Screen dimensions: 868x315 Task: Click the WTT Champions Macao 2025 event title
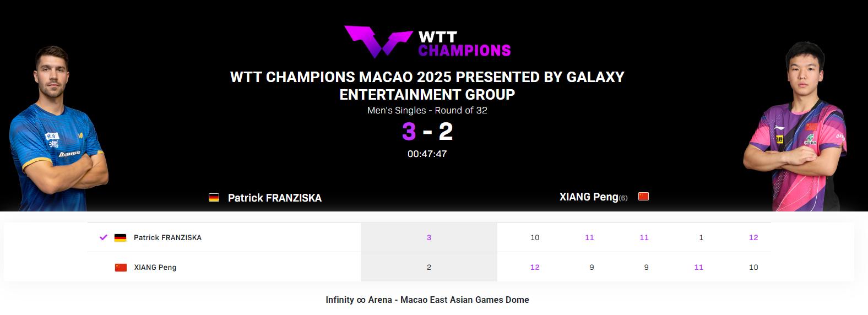[x=427, y=85]
